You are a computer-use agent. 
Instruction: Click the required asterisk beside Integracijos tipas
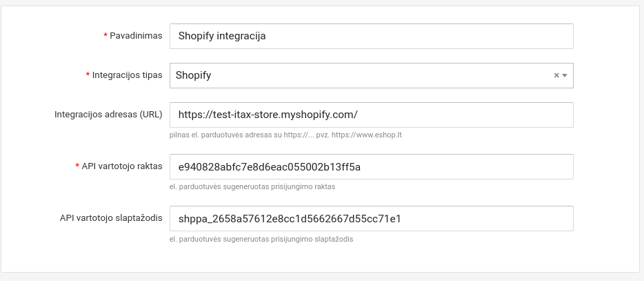pos(88,75)
